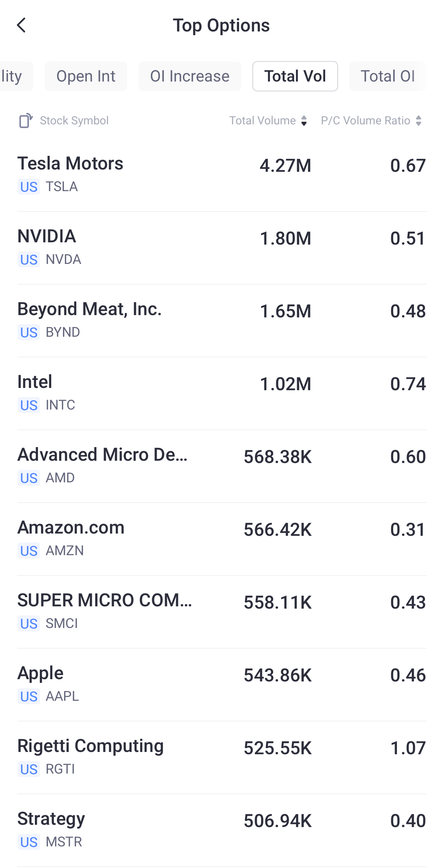Select Beyond Meat, Inc. BYND row
Screen dimensions: 444x868
[222, 320]
